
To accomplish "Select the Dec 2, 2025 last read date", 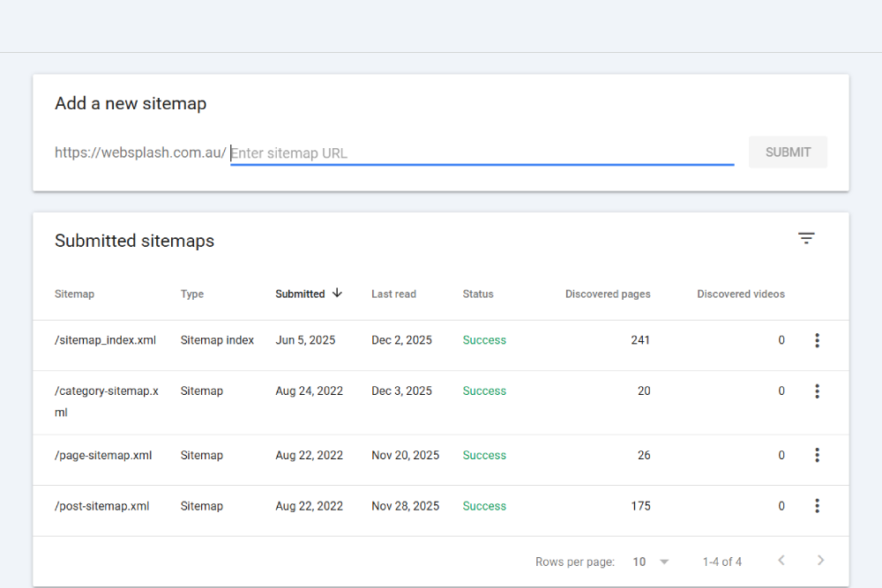I will point(401,340).
